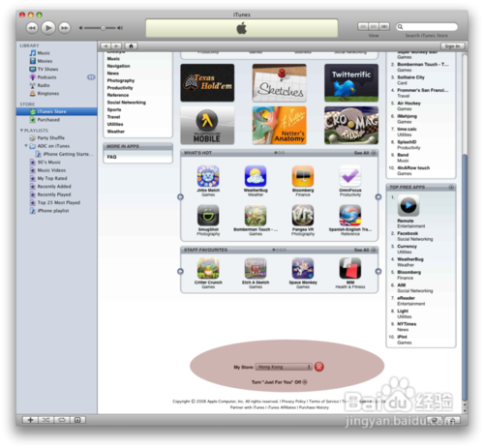Open NYTimes in Top Free Apps
The image size is (484, 448).
[x=407, y=324]
